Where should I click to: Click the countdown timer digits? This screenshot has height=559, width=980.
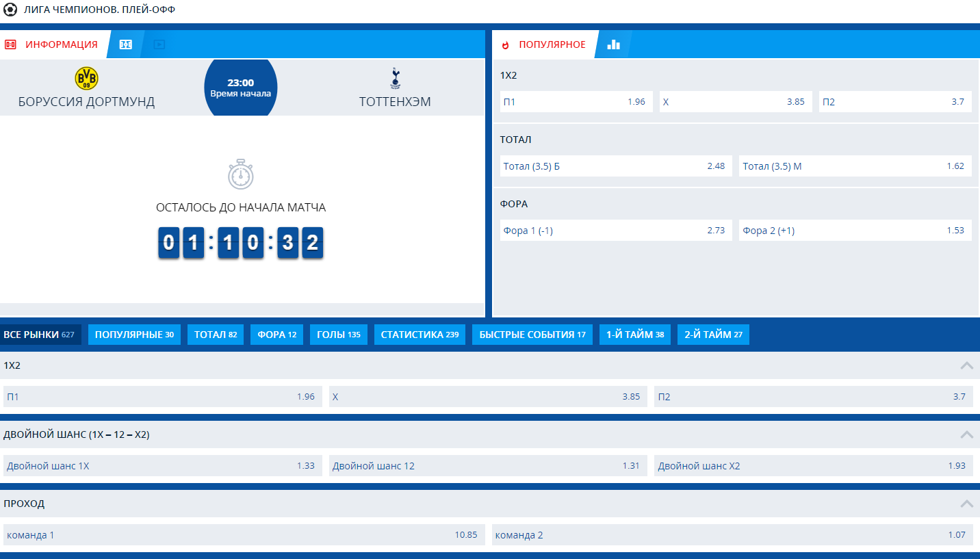point(241,243)
